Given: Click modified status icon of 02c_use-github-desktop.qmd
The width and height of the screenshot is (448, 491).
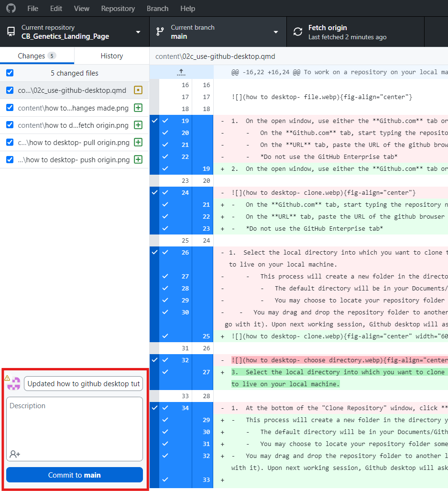Looking at the screenshot, I should click(138, 90).
